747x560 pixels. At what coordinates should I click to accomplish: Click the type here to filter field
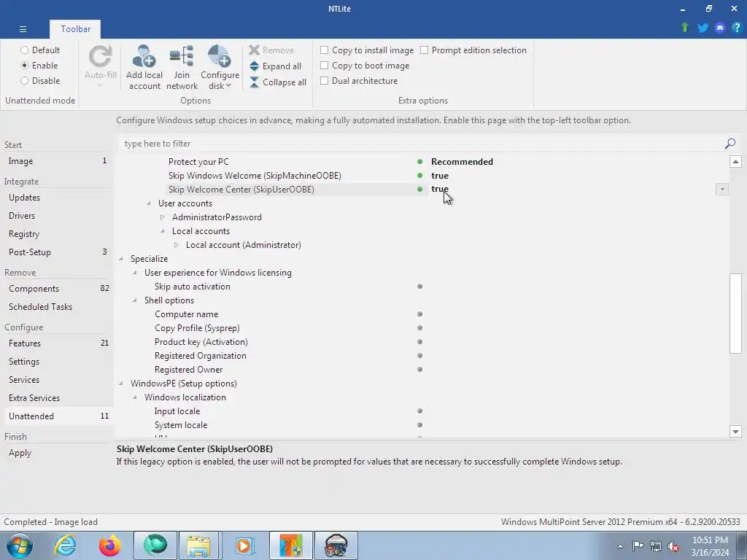point(419,144)
